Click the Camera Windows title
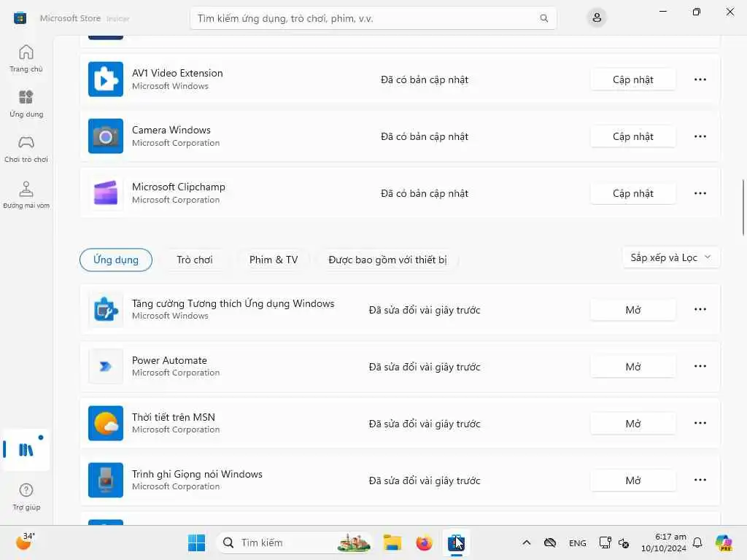The image size is (747, 560). [171, 130]
